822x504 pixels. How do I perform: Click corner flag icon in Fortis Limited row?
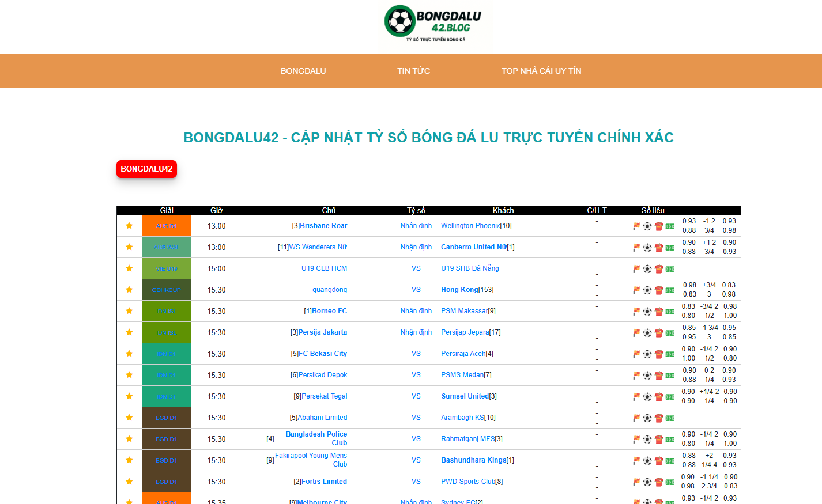click(x=636, y=482)
